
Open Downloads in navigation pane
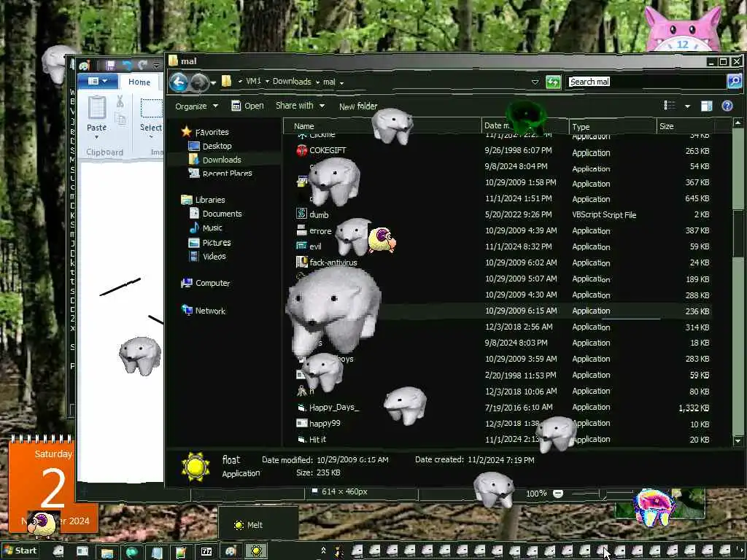(215, 160)
